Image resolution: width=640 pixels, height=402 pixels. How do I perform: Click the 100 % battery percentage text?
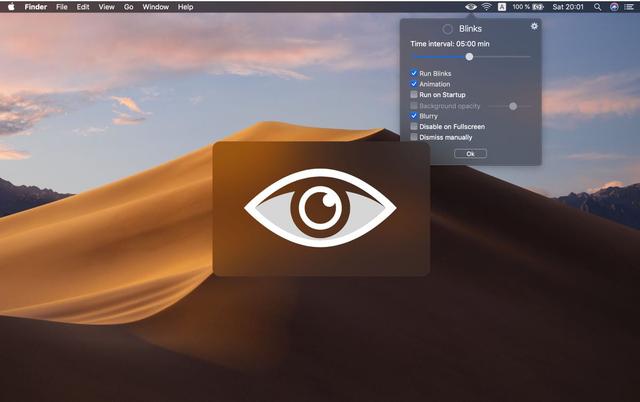click(521, 7)
